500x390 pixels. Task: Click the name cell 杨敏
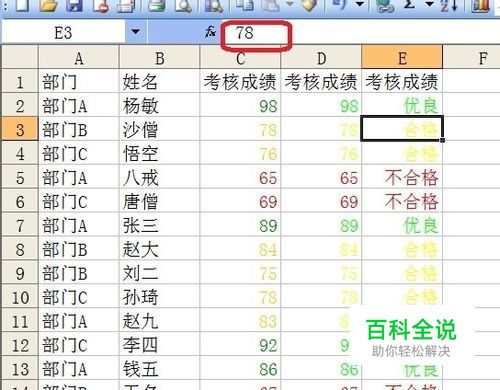click(x=160, y=106)
